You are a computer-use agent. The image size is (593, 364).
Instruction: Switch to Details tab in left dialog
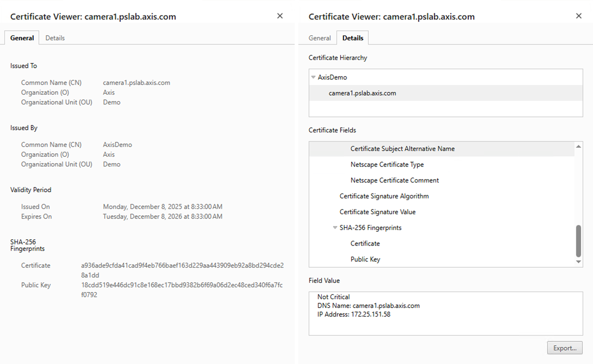click(x=55, y=38)
